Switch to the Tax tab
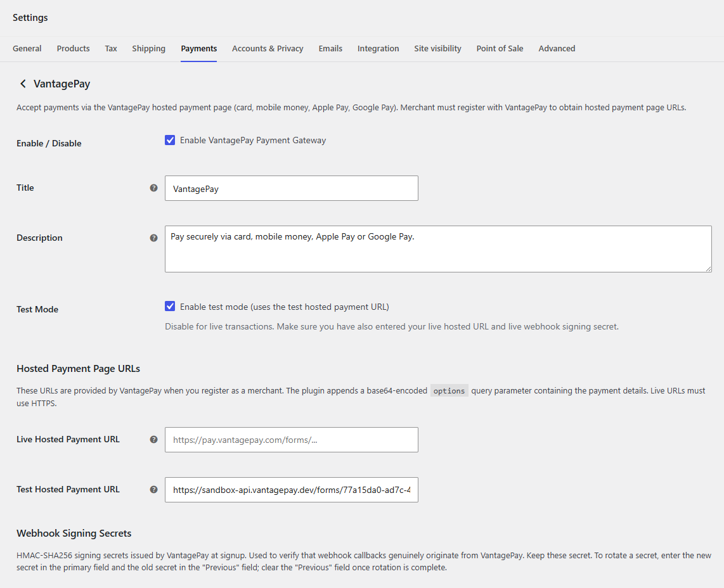Screen dimensions: 724x588 coord(111,48)
